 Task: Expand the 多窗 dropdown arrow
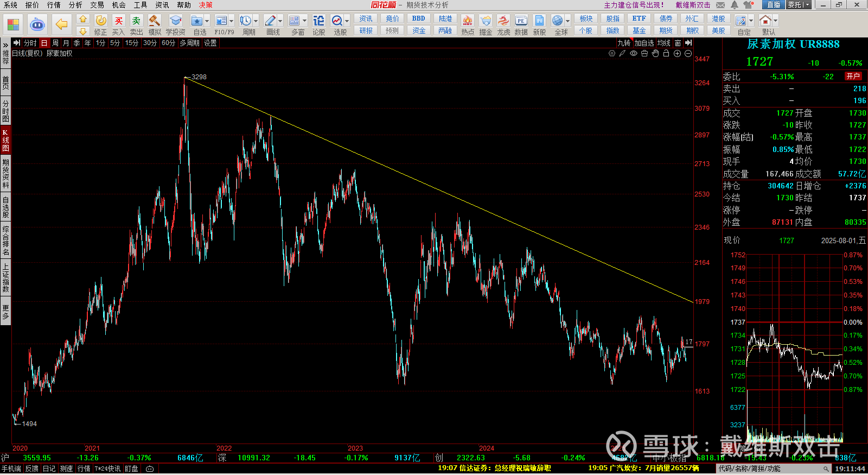pyautogui.click(x=305, y=21)
